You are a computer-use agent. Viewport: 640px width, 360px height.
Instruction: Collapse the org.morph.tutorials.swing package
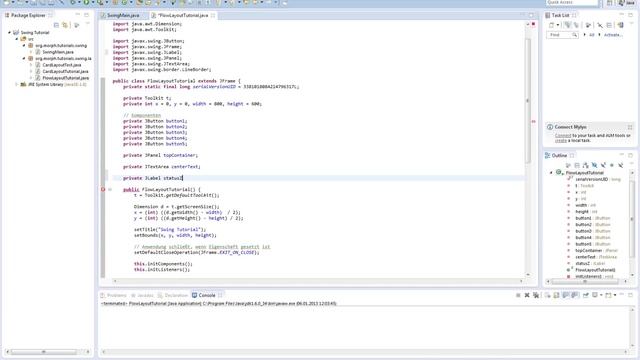coord(24,45)
